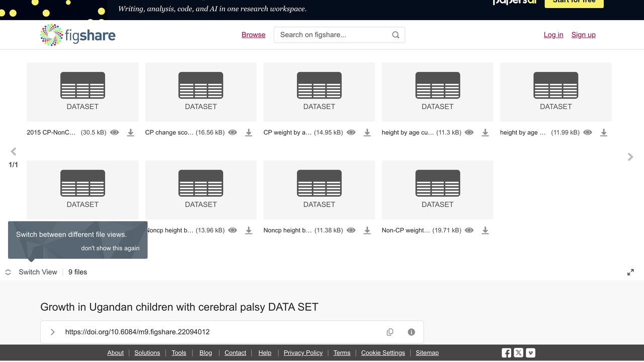Show DOI info icon details
The image size is (644, 362).
(411, 332)
